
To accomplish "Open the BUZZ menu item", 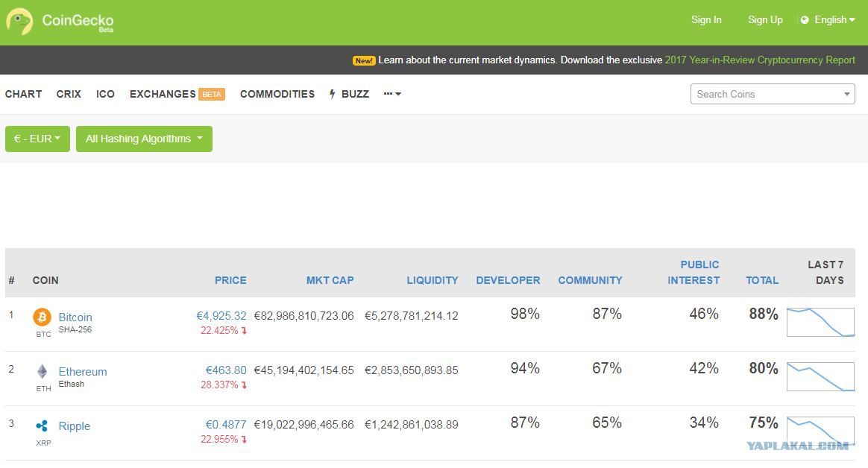I will [x=355, y=94].
